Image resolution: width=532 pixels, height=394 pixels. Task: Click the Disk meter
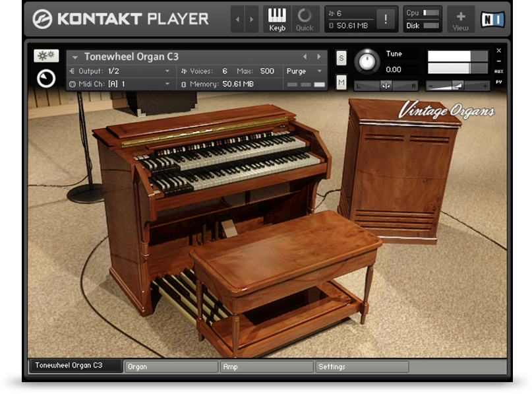click(x=430, y=26)
